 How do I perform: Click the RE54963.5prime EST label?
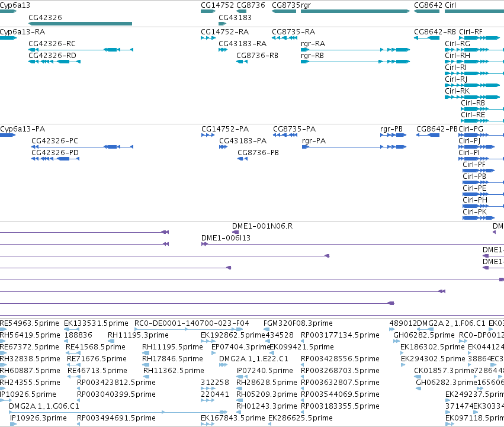pyautogui.click(x=30, y=323)
